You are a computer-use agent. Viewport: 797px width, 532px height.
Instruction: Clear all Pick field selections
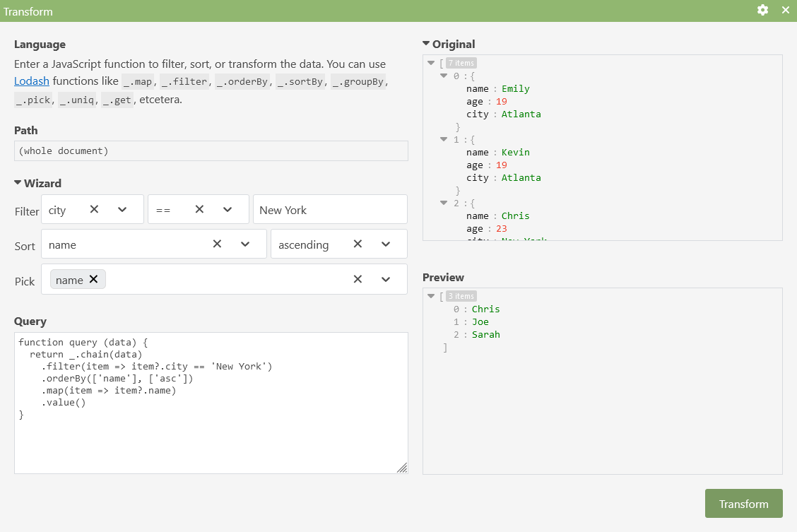tap(358, 279)
